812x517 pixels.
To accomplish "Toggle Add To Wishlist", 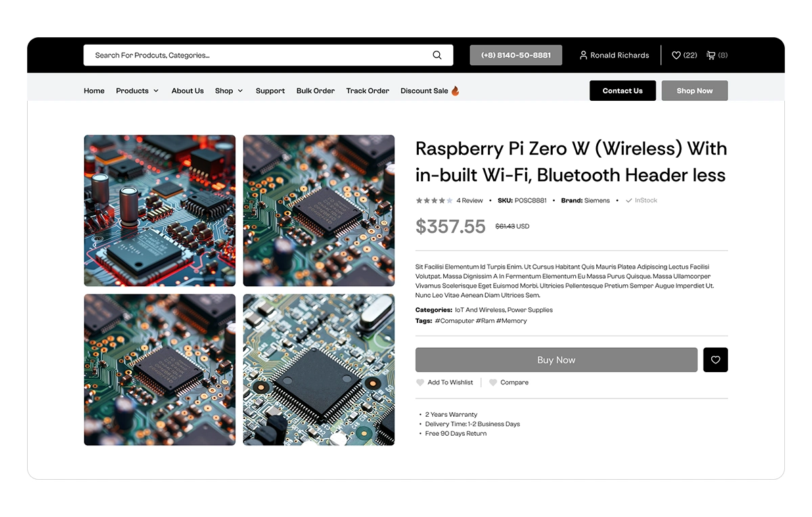I will point(445,382).
